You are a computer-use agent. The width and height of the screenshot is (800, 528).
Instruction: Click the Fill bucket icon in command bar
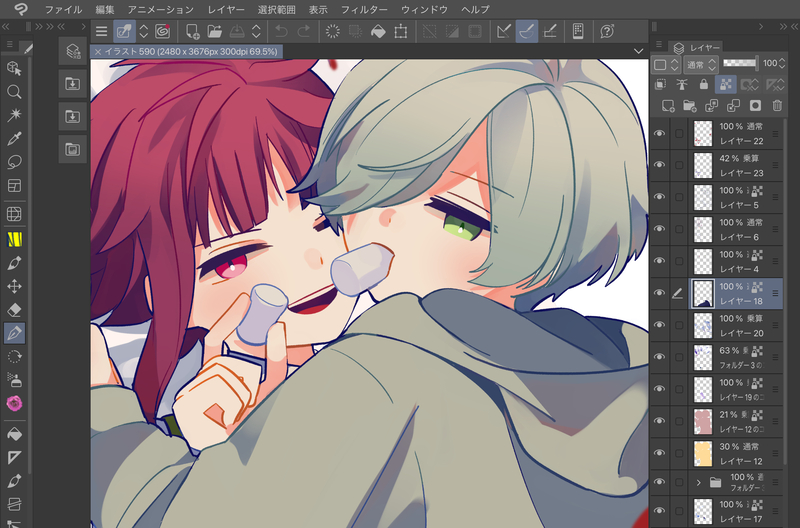tap(378, 32)
